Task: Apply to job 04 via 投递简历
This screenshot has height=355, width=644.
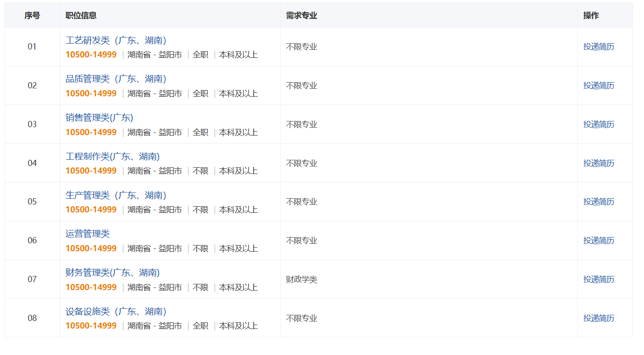Action: pyautogui.click(x=599, y=163)
